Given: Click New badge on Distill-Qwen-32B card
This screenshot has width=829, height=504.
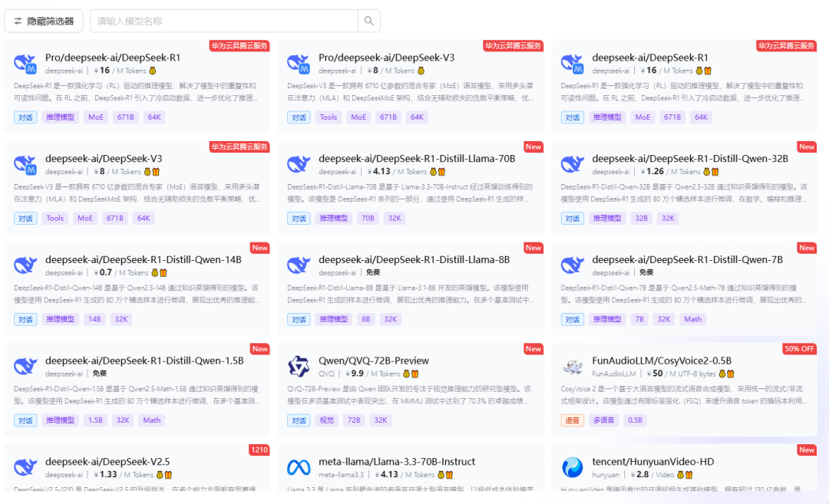Looking at the screenshot, I should [807, 147].
